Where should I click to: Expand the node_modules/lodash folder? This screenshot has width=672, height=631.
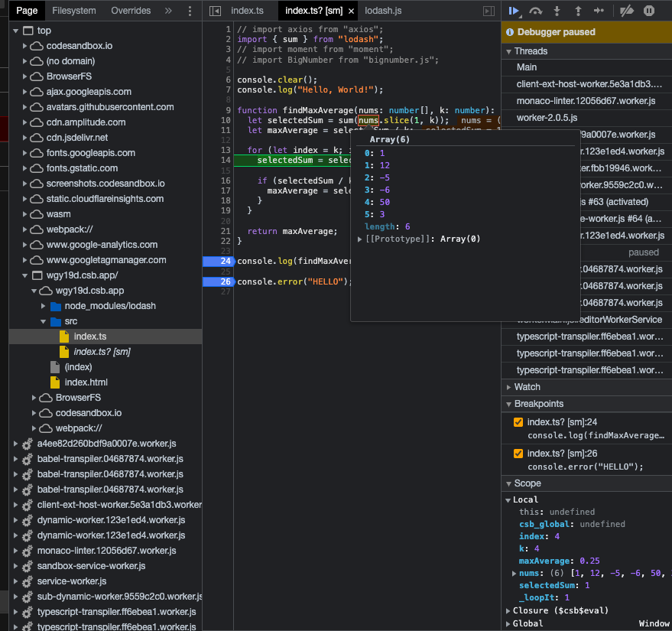tap(44, 307)
